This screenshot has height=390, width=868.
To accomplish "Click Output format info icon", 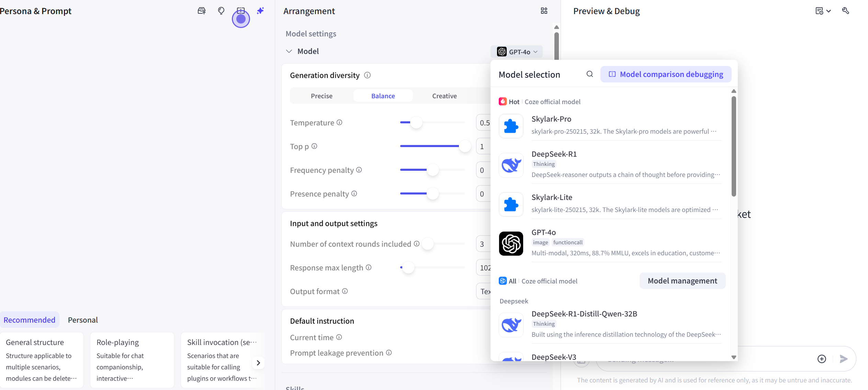I will pyautogui.click(x=345, y=291).
